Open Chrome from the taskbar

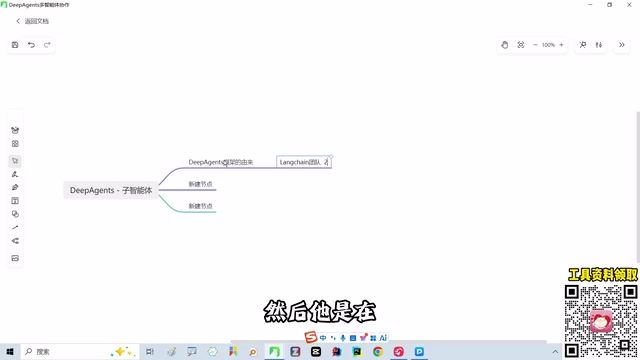[x=378, y=351]
